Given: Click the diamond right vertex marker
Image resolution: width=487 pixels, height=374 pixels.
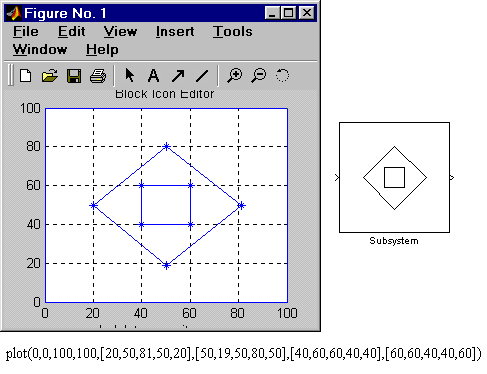Looking at the screenshot, I should pyautogui.click(x=241, y=206).
